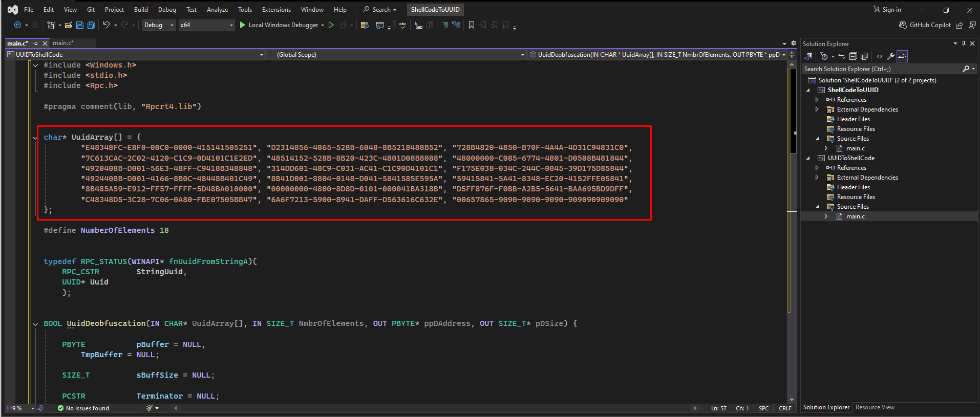The height and width of the screenshot is (417, 980).
Task: Click Switch Views icon in Solution Explorer
Action: 809,56
